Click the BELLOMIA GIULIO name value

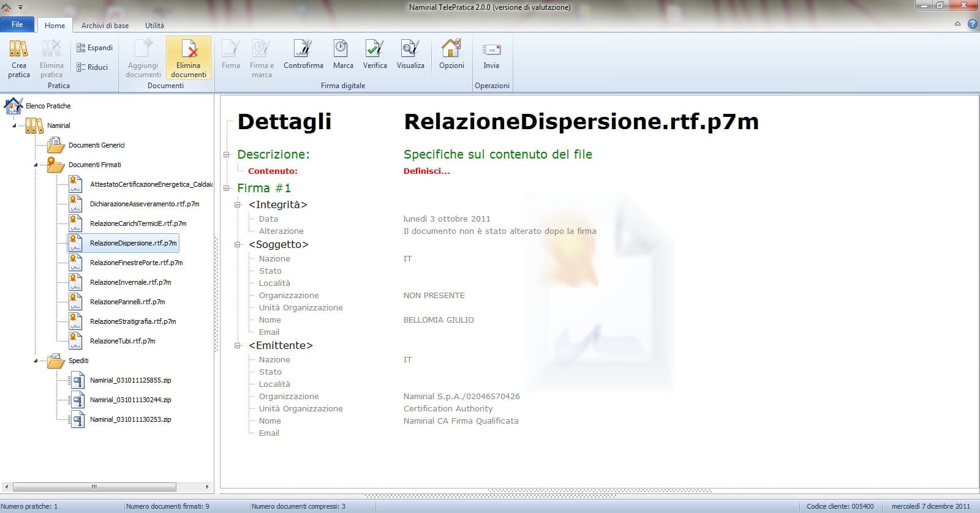pyautogui.click(x=439, y=320)
